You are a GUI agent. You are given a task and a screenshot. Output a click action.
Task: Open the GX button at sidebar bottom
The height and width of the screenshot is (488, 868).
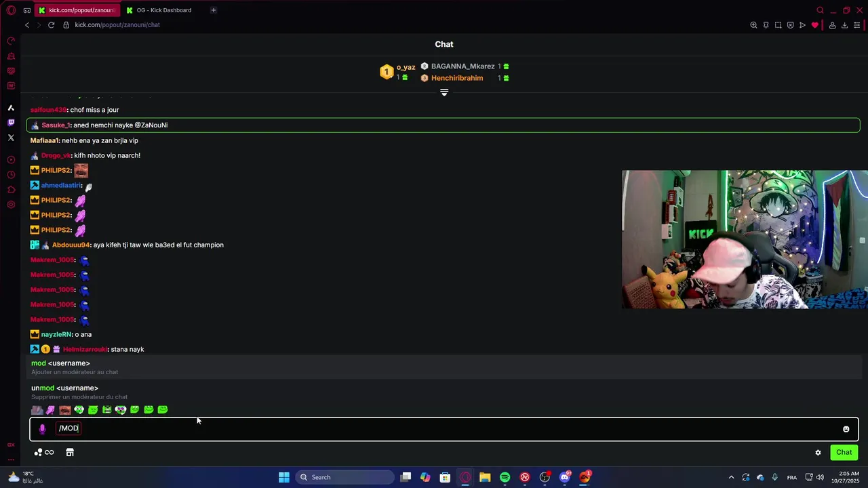pyautogui.click(x=11, y=445)
